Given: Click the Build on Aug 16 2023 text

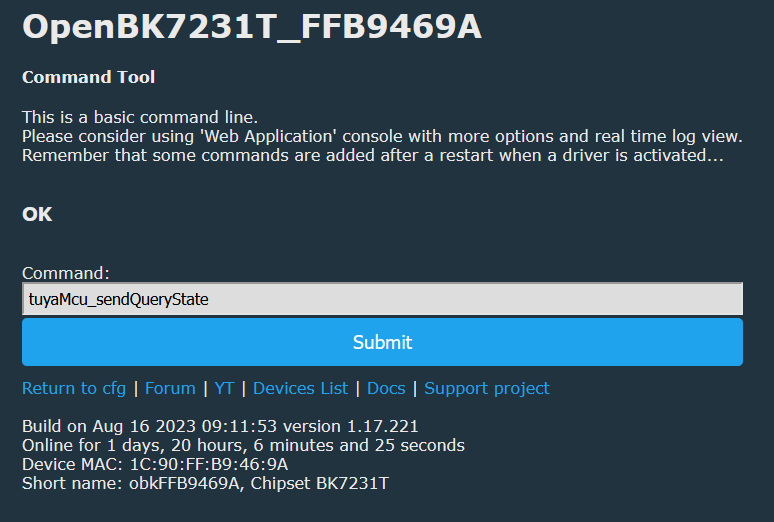Looking at the screenshot, I should pos(150,426).
